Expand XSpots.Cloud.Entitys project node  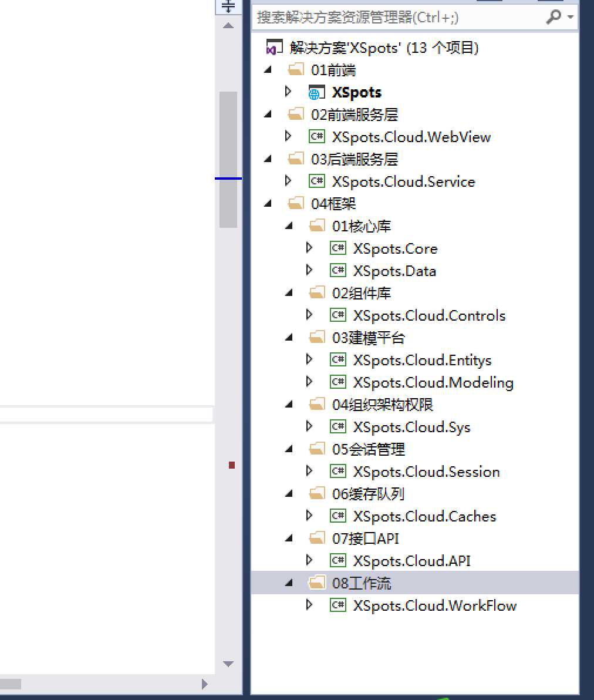pyautogui.click(x=309, y=359)
